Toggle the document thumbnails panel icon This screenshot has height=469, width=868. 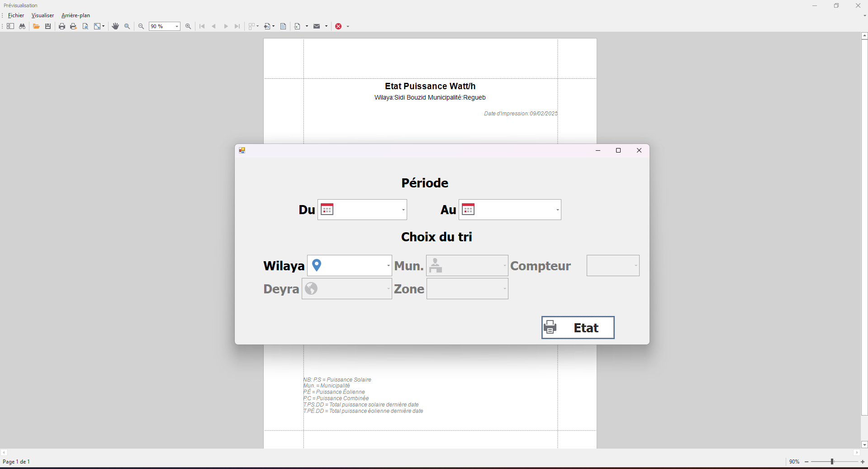click(10, 26)
